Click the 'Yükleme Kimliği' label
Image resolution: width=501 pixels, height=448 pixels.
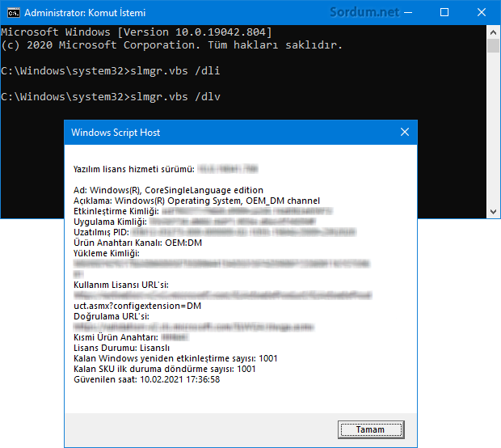[x=107, y=253]
